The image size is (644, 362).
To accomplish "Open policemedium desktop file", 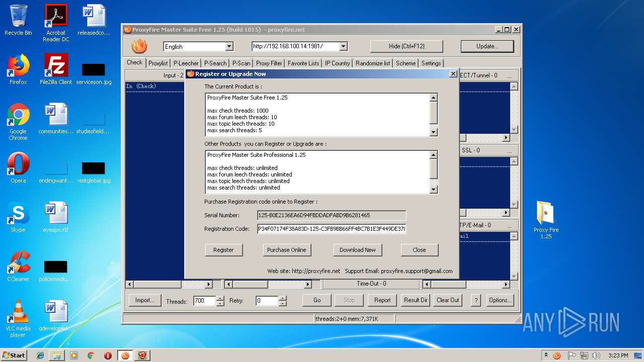I will [56, 270].
